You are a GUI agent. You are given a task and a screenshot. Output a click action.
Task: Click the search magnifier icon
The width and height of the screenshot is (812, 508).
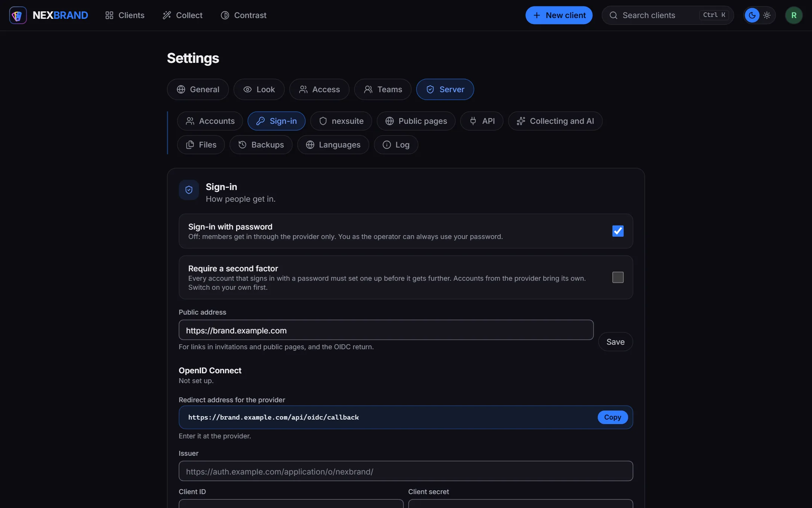tap(613, 15)
